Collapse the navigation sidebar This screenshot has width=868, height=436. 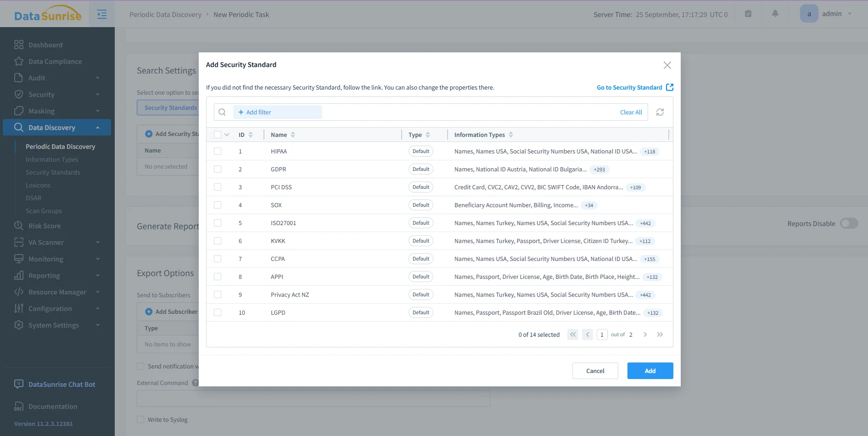point(101,14)
